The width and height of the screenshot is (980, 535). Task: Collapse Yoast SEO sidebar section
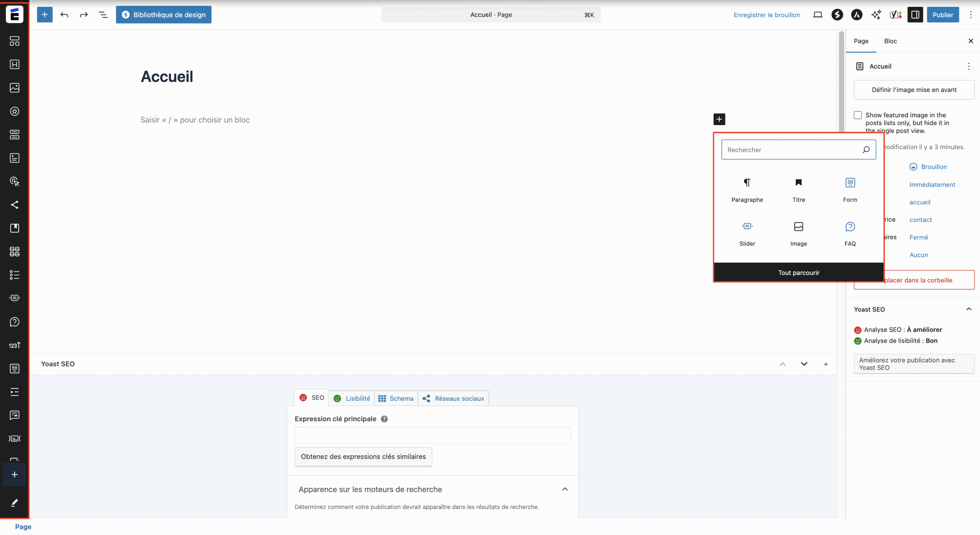point(969,309)
